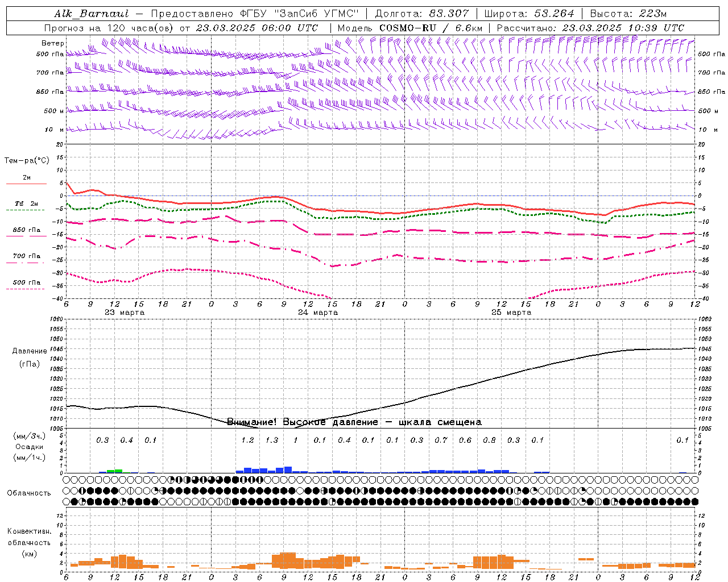Click the '0.6' precipitation amount value
728x582 pixels.
point(465,440)
